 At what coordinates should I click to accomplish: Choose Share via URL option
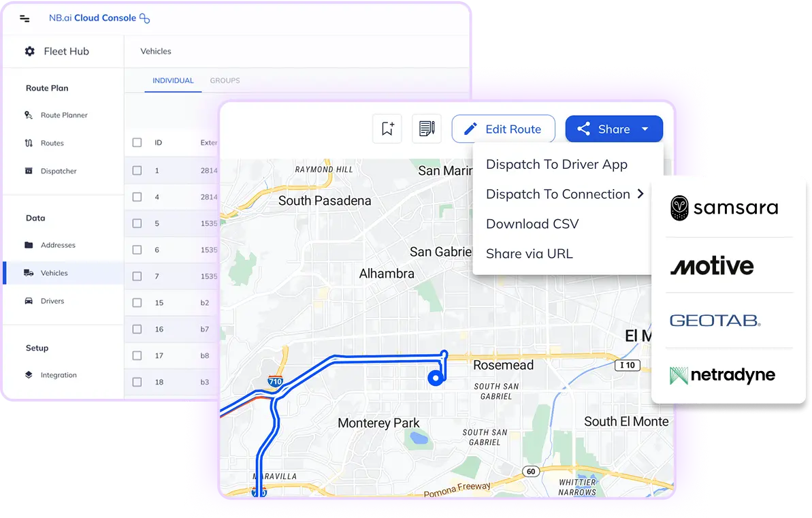tap(530, 254)
